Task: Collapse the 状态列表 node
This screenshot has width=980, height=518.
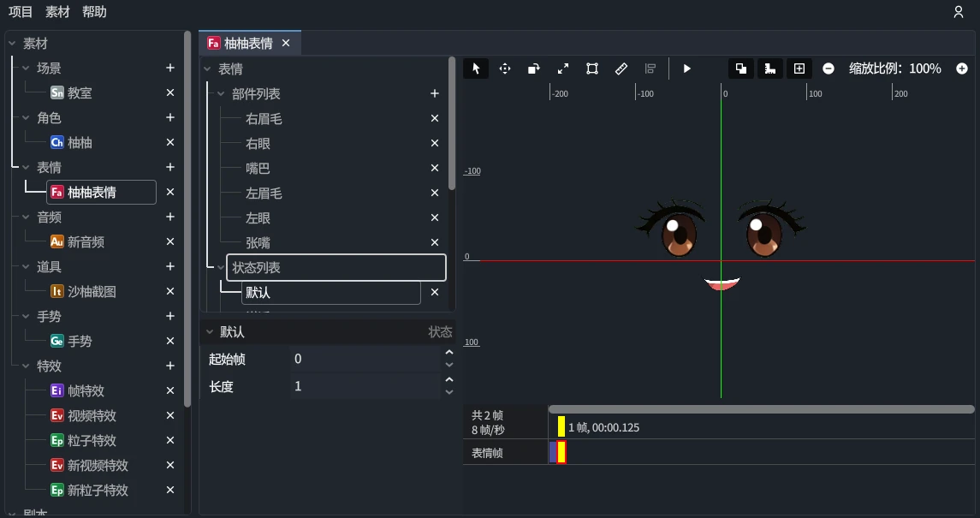Action: point(221,267)
